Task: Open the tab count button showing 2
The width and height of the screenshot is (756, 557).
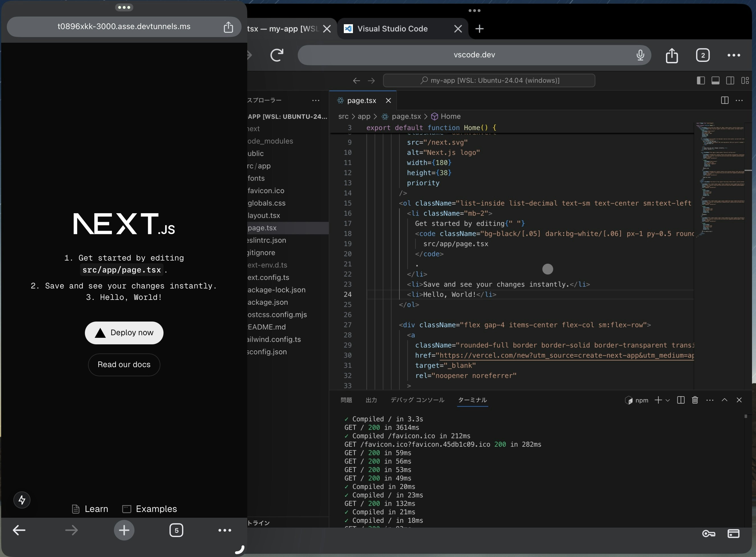Action: click(x=703, y=55)
